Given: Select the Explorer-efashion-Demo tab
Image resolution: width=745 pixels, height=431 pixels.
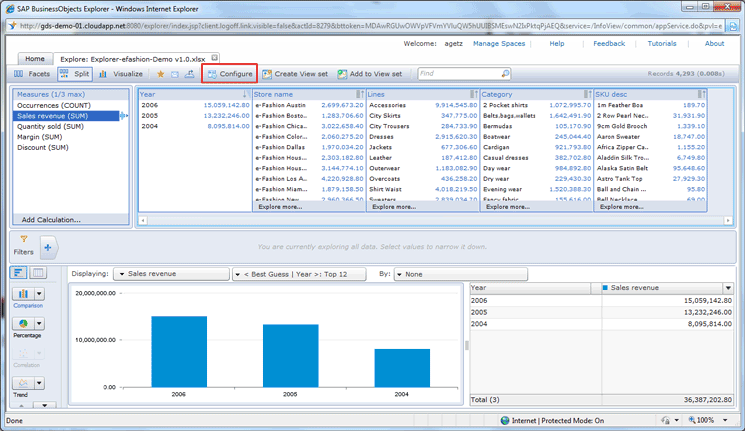Looking at the screenshot, I should (133, 59).
